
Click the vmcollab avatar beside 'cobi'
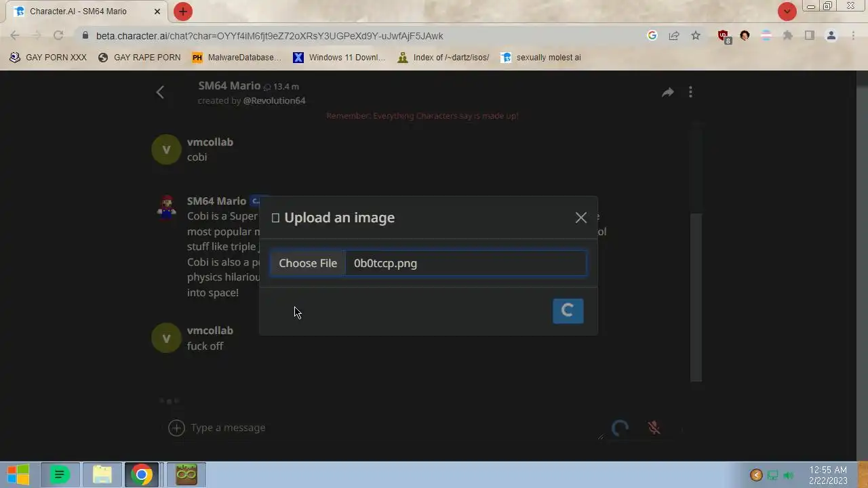[x=166, y=150]
